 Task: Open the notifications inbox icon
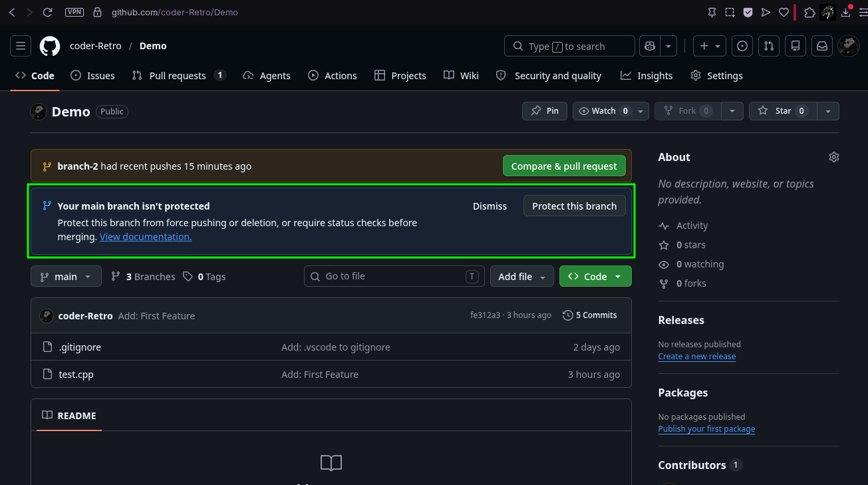822,46
